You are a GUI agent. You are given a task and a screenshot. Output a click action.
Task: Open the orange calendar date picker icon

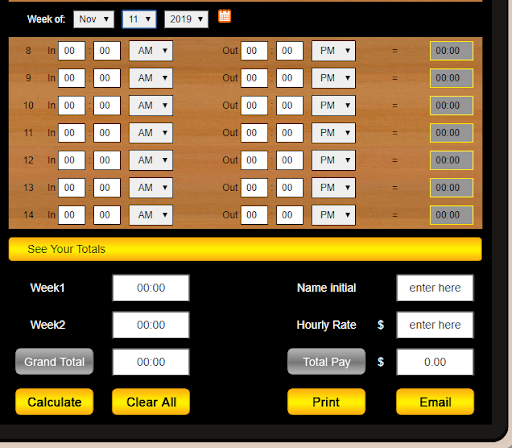pos(224,16)
